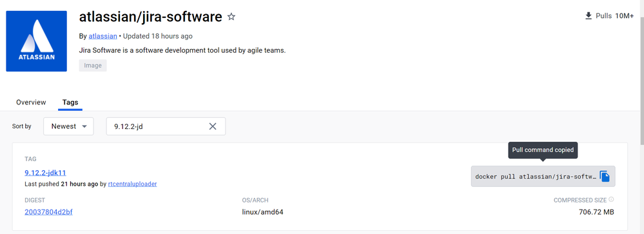The height and width of the screenshot is (234, 644).
Task: Open the atlassian publisher link
Action: coord(102,36)
